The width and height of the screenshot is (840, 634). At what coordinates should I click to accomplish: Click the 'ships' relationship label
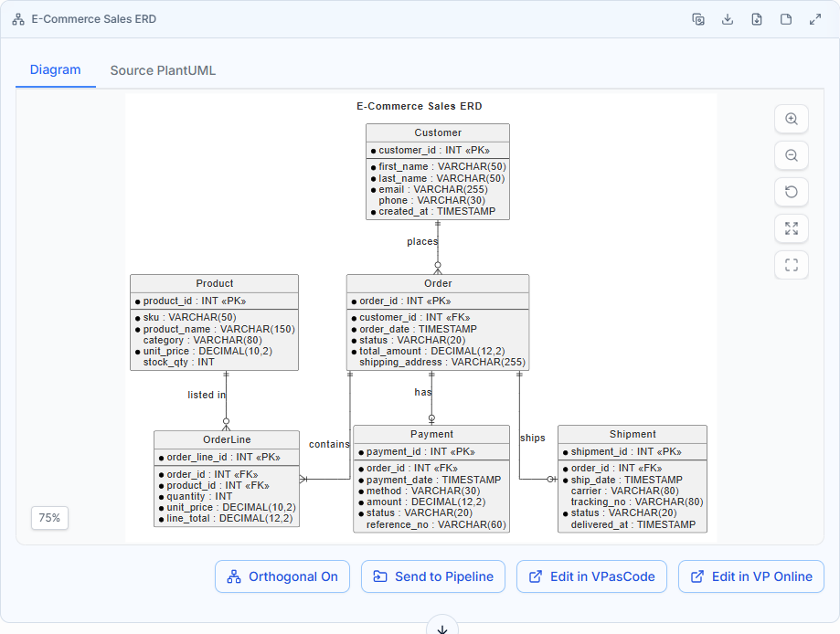533,438
